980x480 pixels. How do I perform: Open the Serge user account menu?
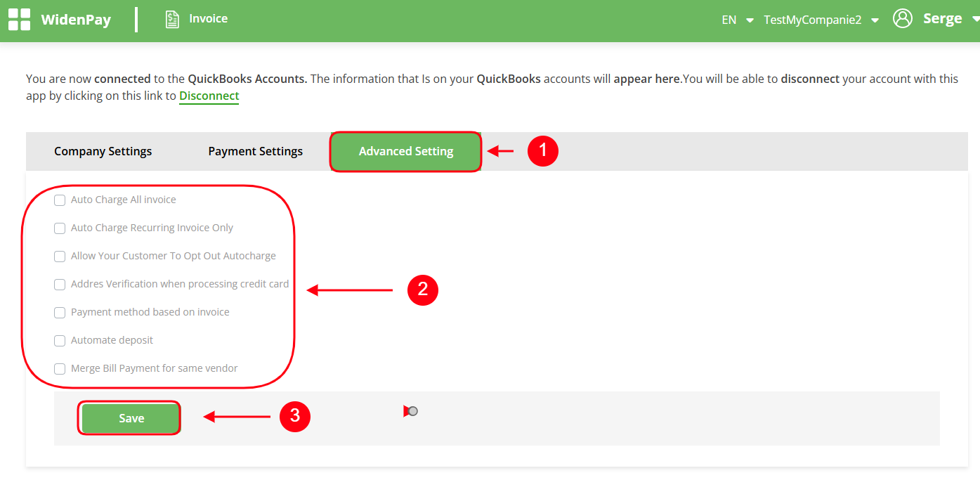pos(943,19)
